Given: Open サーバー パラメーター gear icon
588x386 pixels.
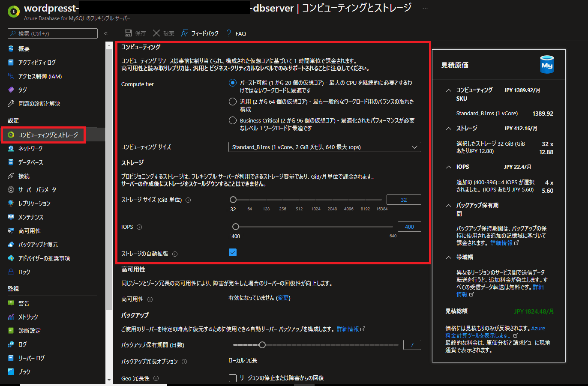Looking at the screenshot, I should click(11, 190).
